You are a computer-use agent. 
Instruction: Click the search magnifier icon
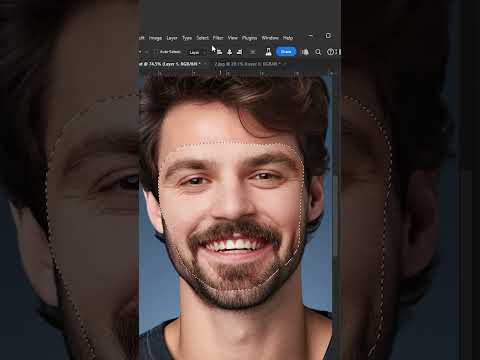318,52
